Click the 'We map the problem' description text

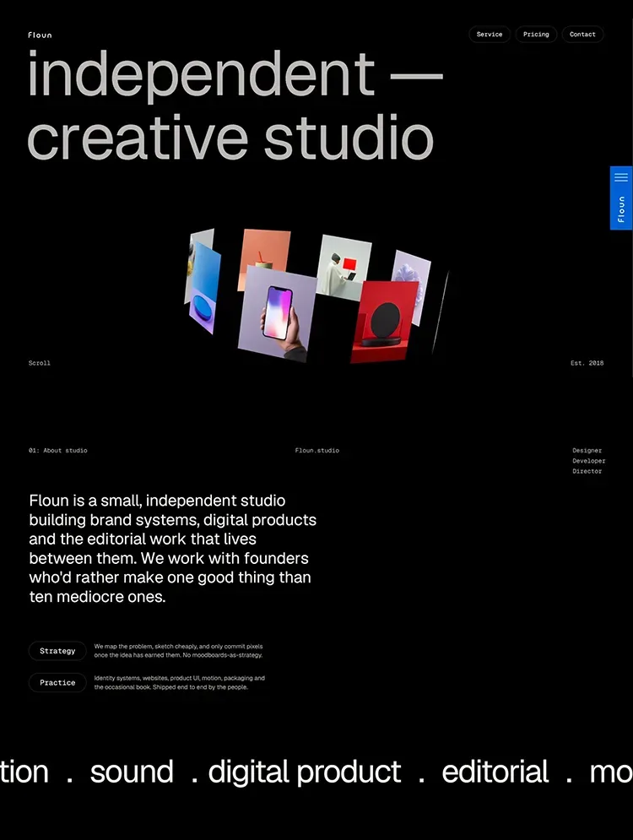pos(178,651)
